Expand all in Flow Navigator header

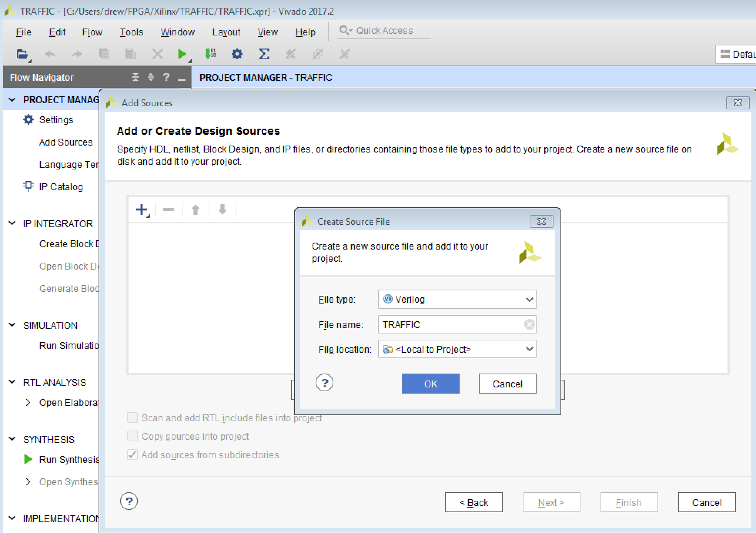click(x=151, y=77)
